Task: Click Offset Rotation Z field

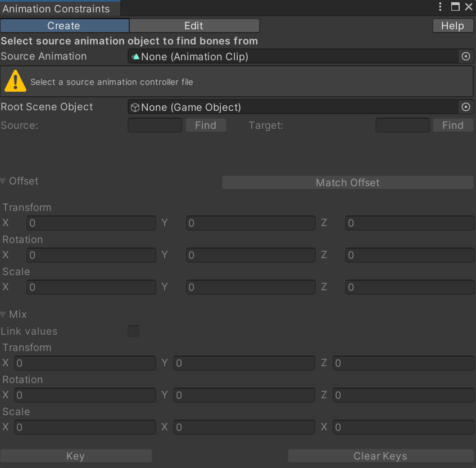Action: coord(410,255)
